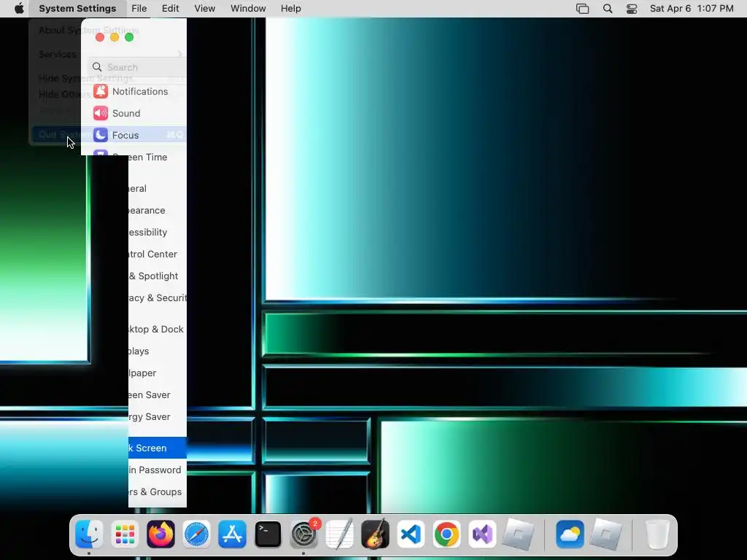Open the File menu
747x560 pixels.
(139, 9)
